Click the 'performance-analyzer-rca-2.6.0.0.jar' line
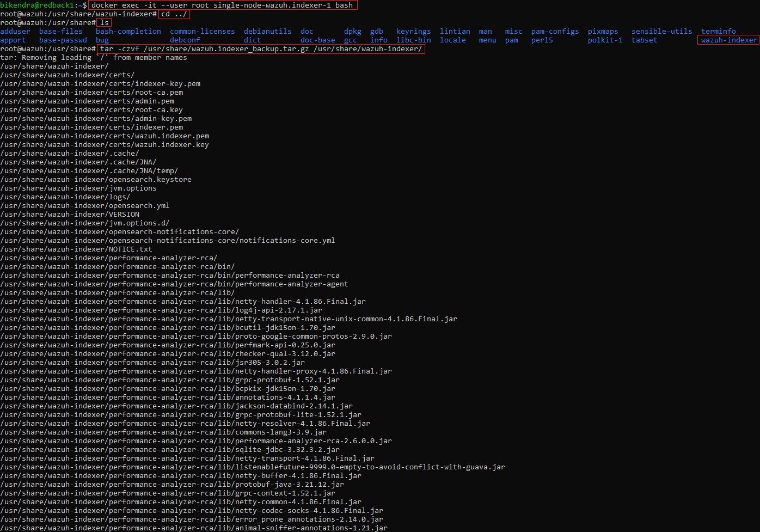The image size is (760, 532). pyautogui.click(x=196, y=441)
